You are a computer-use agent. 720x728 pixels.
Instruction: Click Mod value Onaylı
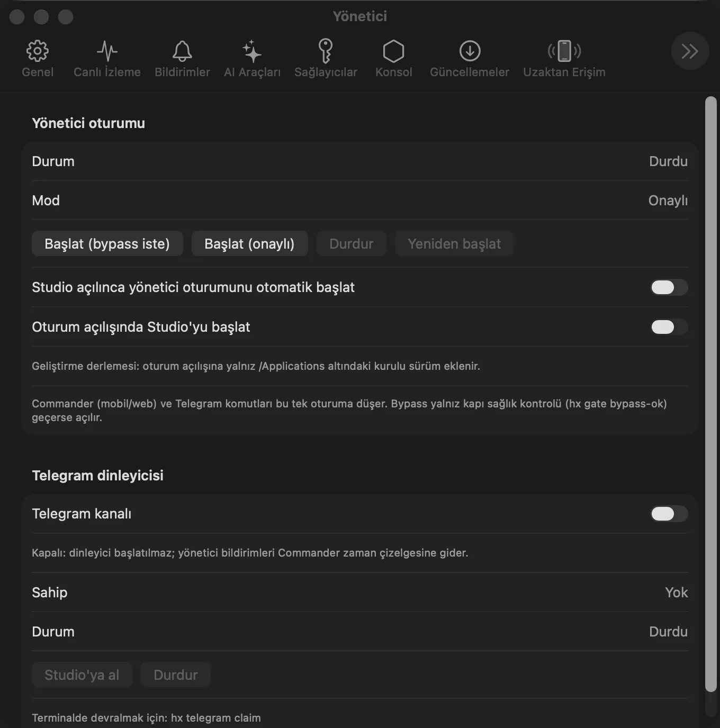click(x=668, y=201)
